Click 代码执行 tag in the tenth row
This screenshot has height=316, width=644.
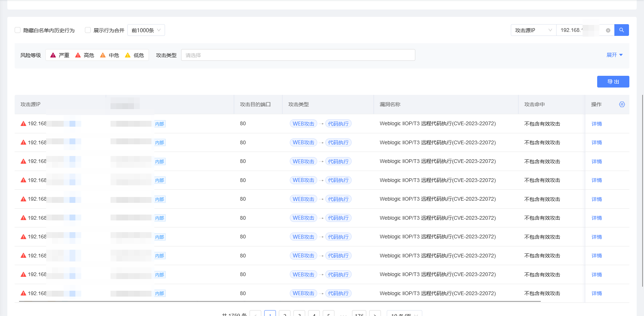338,293
